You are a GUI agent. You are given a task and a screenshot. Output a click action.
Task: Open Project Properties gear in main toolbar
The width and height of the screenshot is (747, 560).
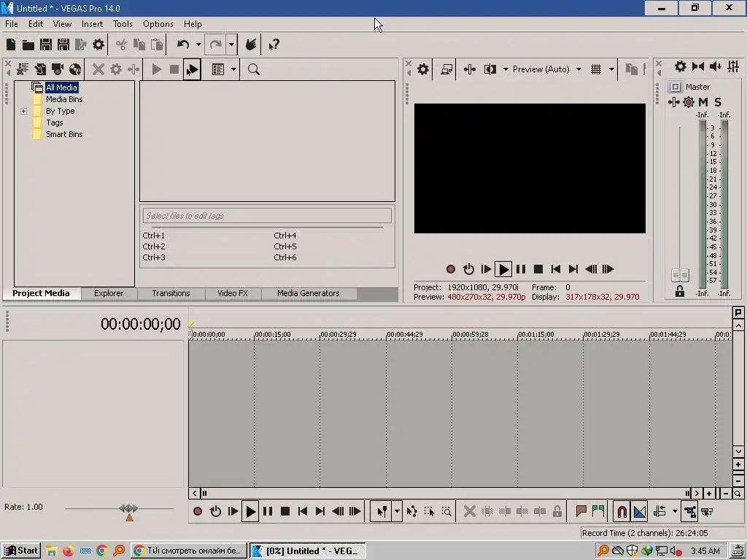click(x=98, y=44)
